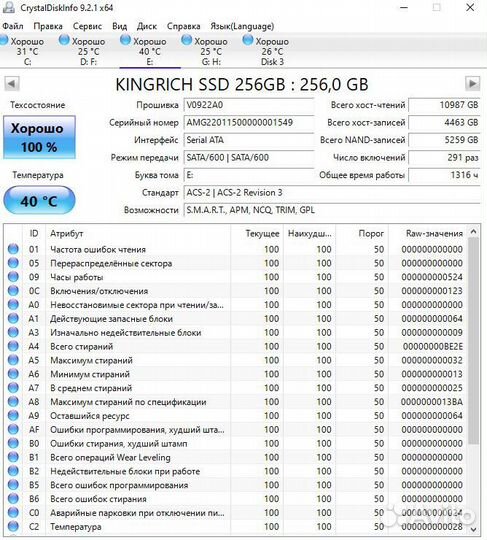Click the ID column header

pyautogui.click(x=34, y=233)
